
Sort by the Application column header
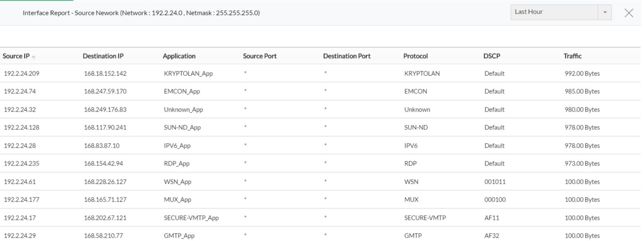(x=179, y=56)
